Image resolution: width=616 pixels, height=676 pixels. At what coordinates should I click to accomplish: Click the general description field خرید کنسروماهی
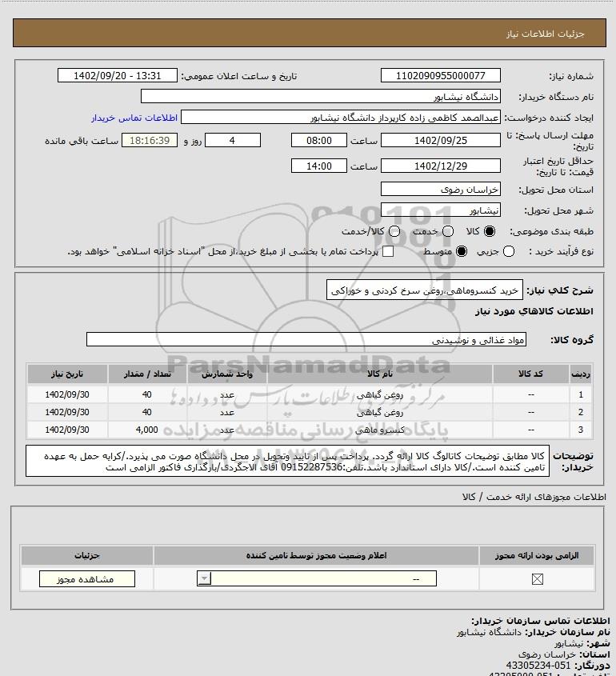pos(424,291)
